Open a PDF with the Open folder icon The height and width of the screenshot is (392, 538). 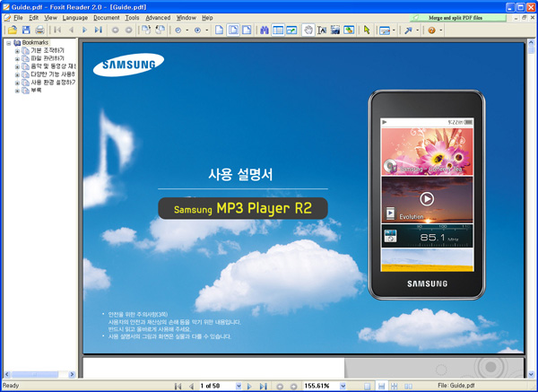[x=13, y=30]
